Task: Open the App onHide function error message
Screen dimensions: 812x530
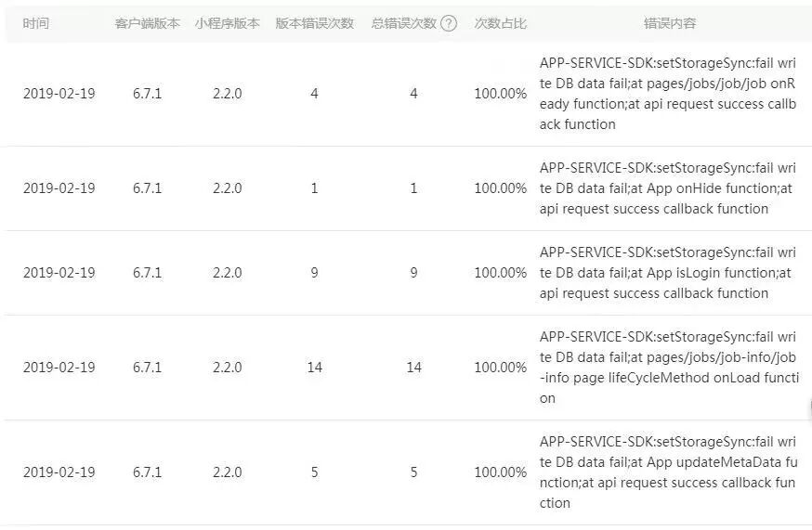Action: tap(668, 188)
